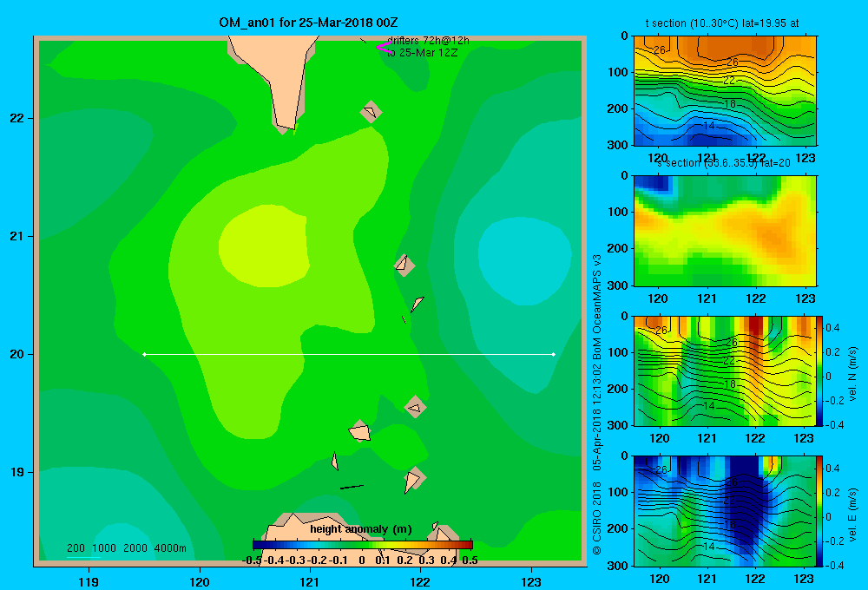Click the eastward velocity section plot
The image size is (868, 590).
click(725, 511)
